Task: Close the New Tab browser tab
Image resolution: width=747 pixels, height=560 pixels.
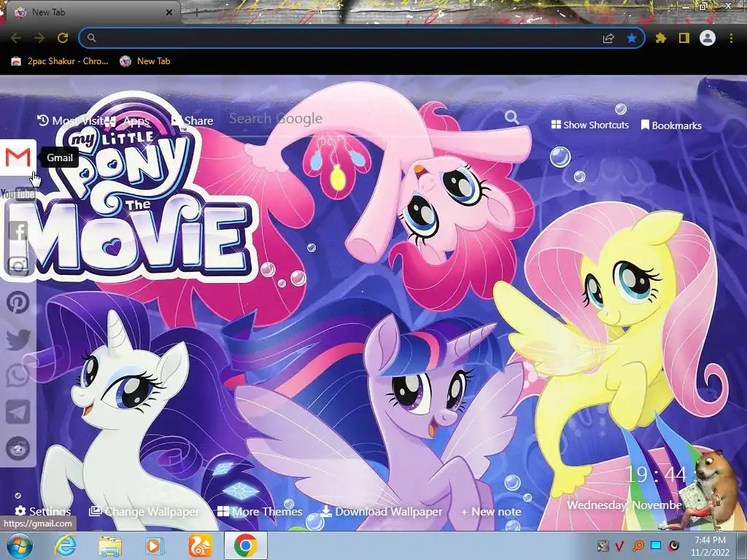Action: [169, 12]
